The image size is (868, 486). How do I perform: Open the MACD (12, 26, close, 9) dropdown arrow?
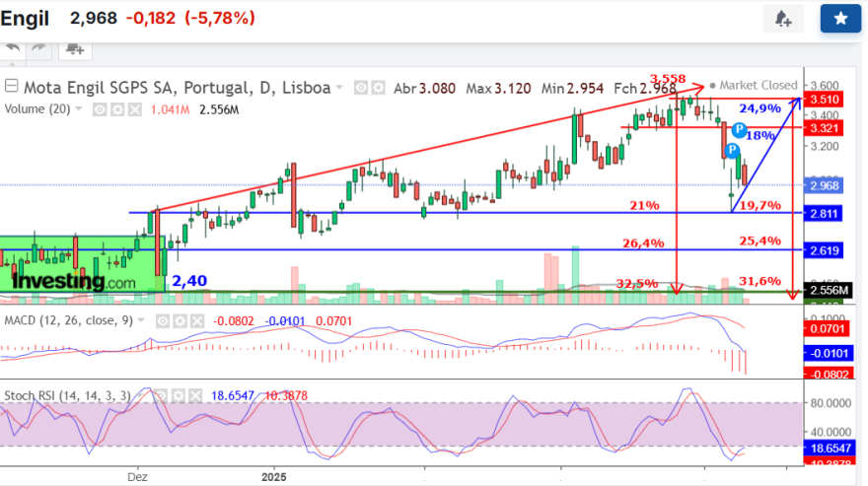141,320
